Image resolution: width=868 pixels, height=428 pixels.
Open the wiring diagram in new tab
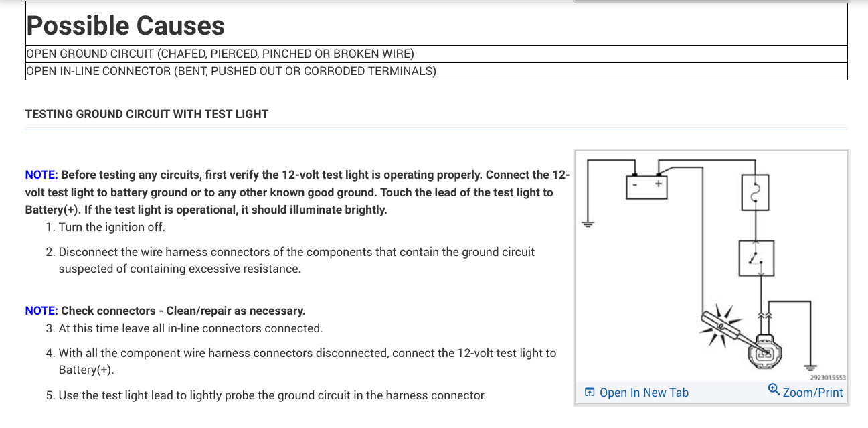pos(644,393)
